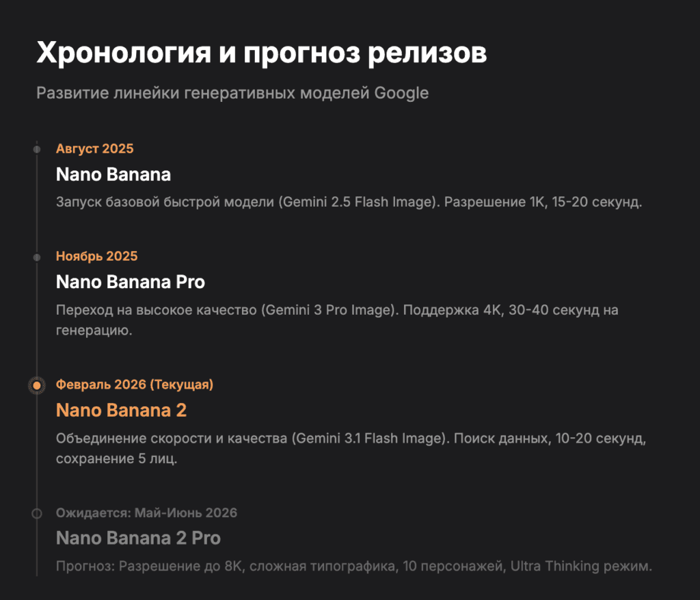
Task: Click timeline line between November and February markers
Action: (37, 320)
